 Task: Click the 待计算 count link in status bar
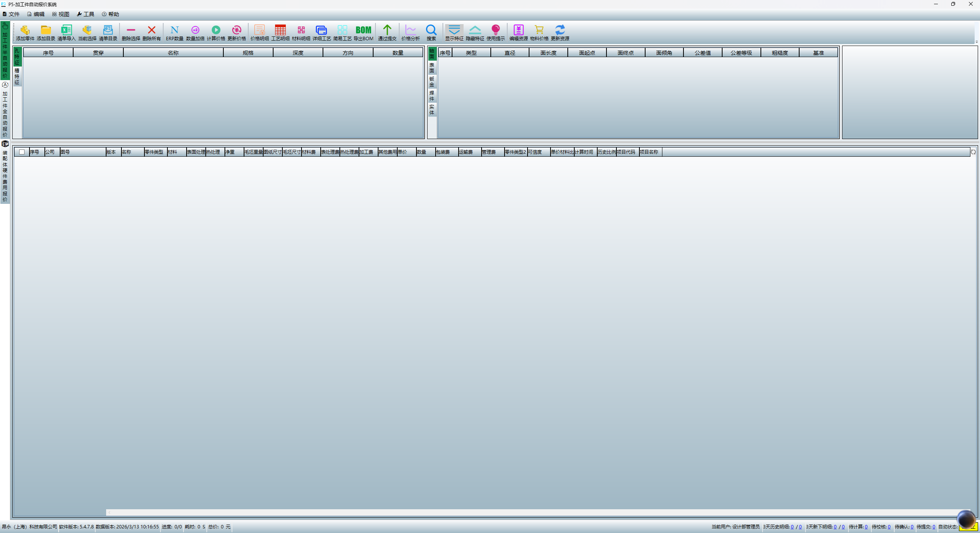[x=866, y=527]
